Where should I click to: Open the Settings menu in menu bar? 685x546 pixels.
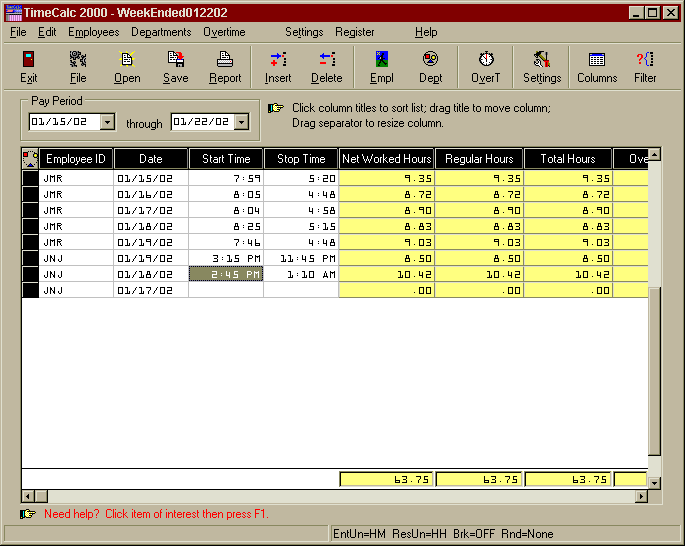(x=304, y=32)
